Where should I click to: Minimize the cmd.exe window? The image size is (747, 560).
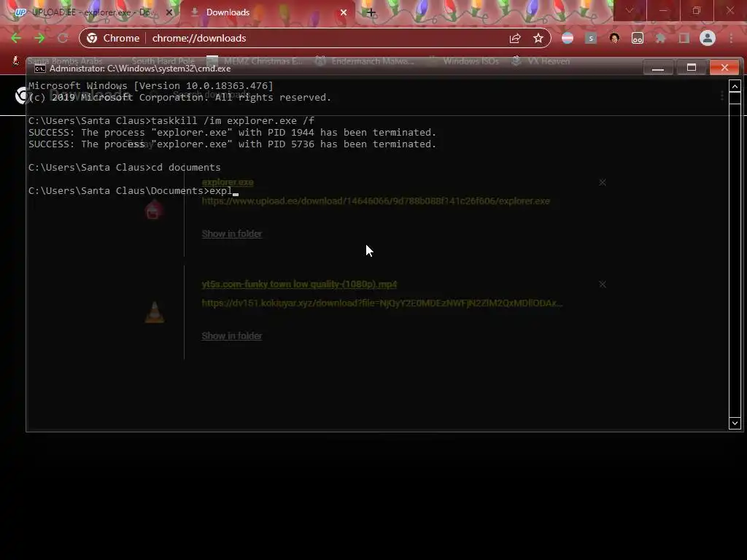pyautogui.click(x=658, y=68)
